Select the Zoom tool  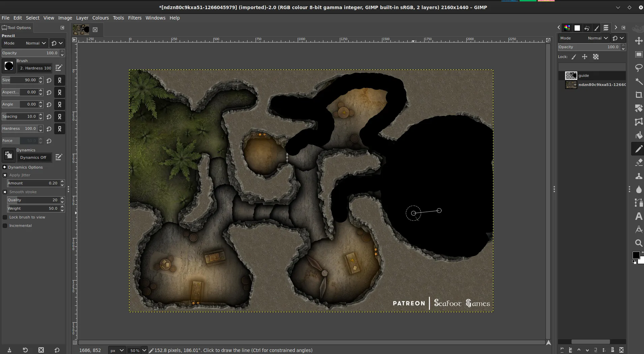(638, 243)
